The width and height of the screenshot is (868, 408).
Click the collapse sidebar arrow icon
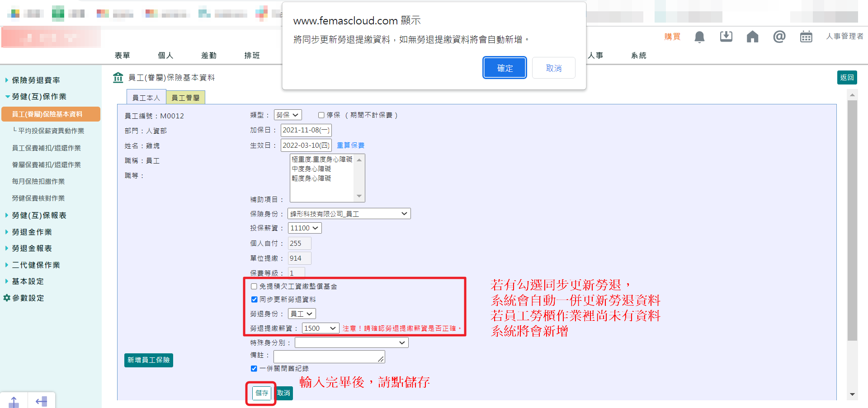click(42, 400)
